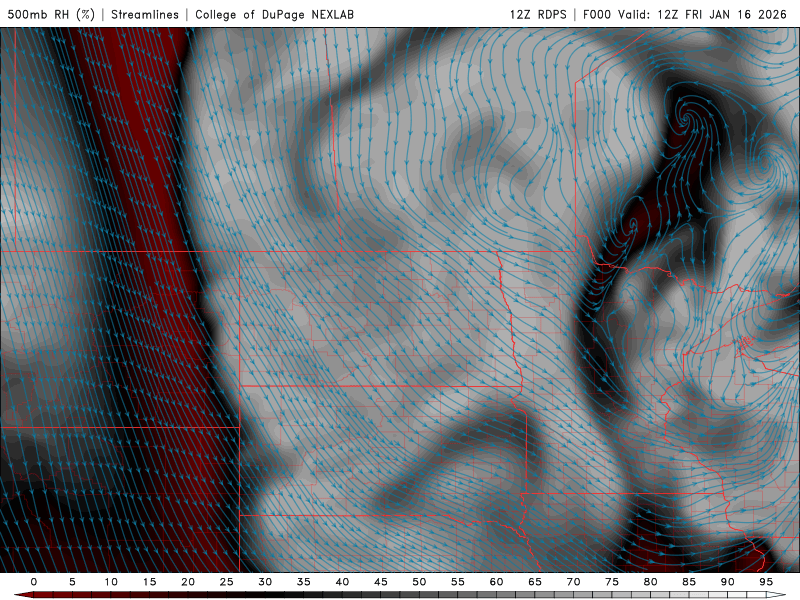Click the colorbar label "20"
This screenshot has height=600, width=800.
[188, 582]
